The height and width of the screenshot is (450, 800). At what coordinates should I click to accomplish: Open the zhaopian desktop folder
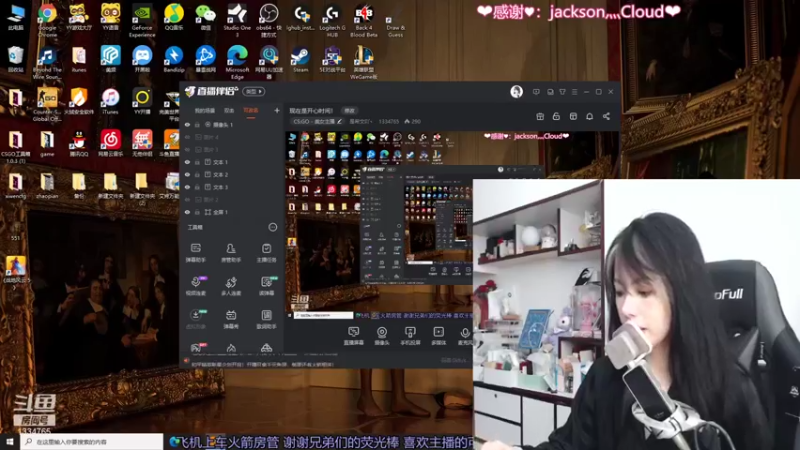47,185
